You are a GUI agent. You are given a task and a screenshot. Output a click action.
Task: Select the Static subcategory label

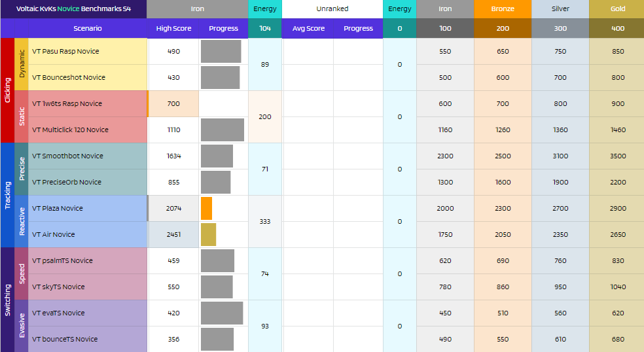pos(22,116)
